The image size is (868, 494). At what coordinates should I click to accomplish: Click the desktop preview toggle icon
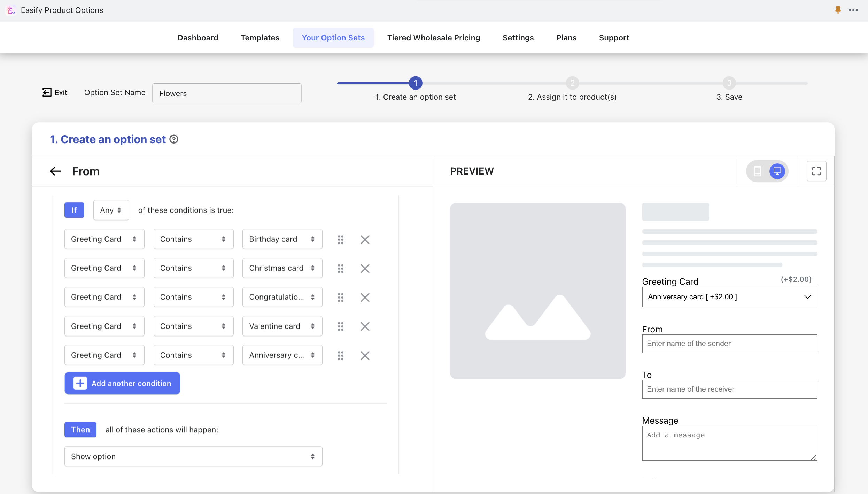click(777, 171)
